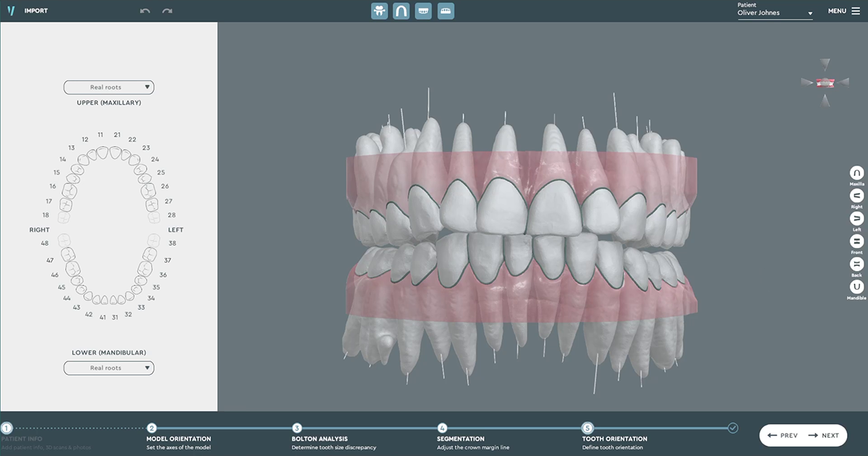This screenshot has width=868, height=456.
Task: Open the lower Real roots dropdown
Action: (x=109, y=368)
